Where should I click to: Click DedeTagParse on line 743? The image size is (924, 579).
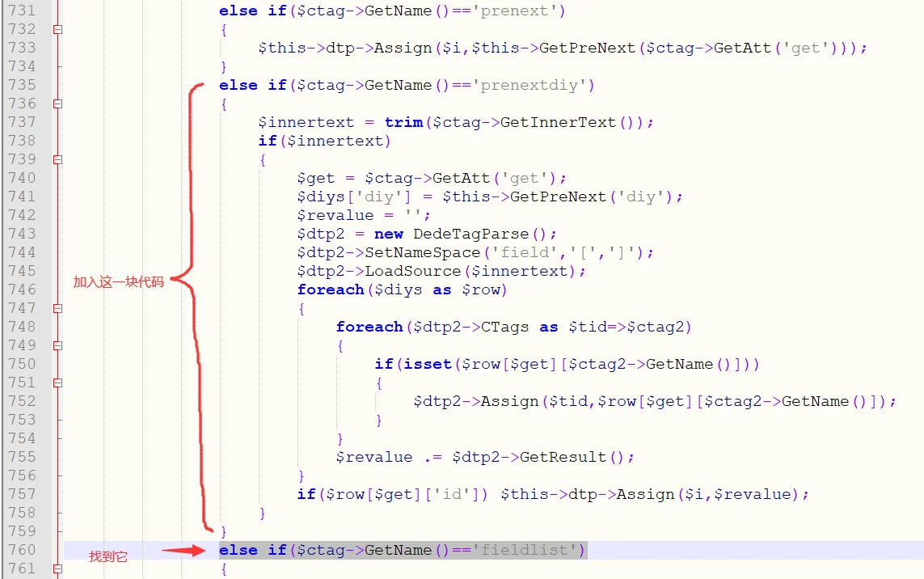click(x=470, y=234)
